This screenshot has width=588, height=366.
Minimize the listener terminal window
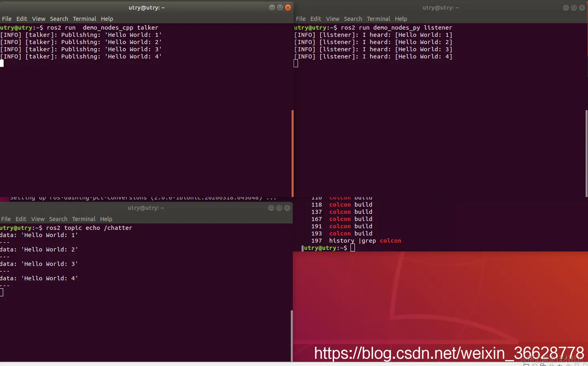click(566, 8)
